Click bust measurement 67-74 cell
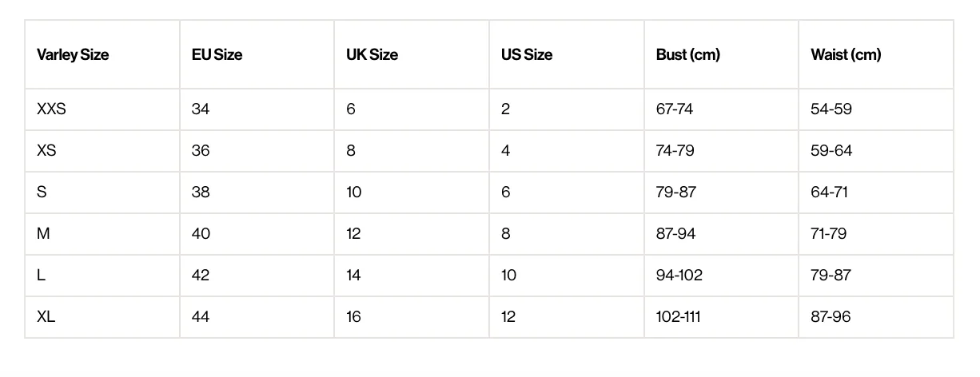 (721, 109)
